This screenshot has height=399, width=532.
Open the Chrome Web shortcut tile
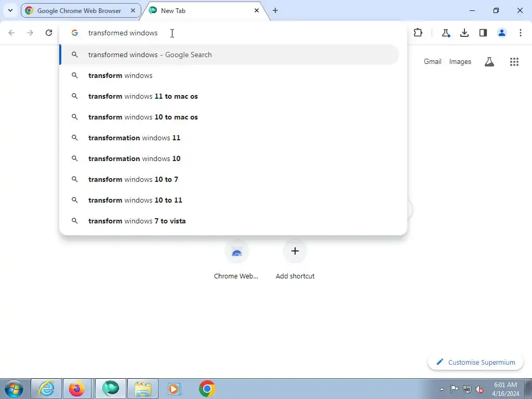tap(236, 260)
